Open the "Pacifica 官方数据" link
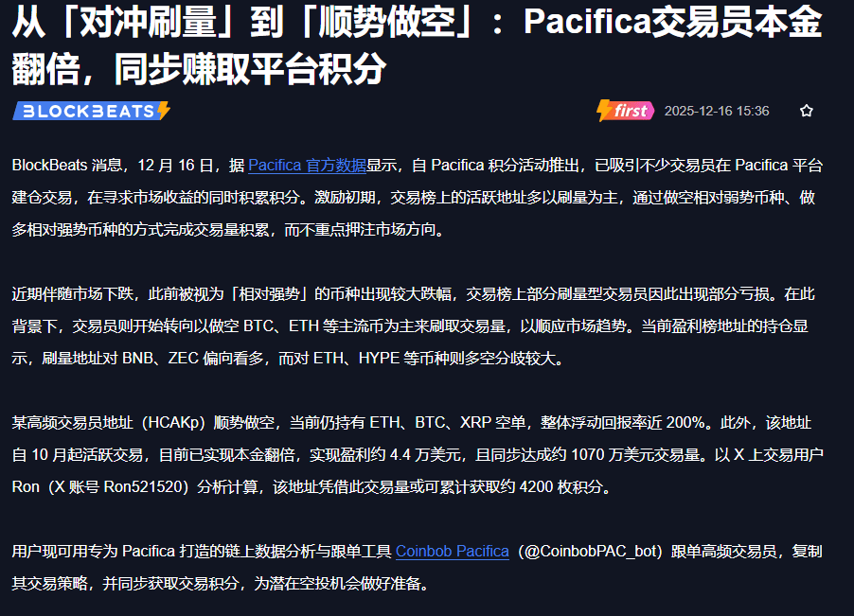 (307, 166)
